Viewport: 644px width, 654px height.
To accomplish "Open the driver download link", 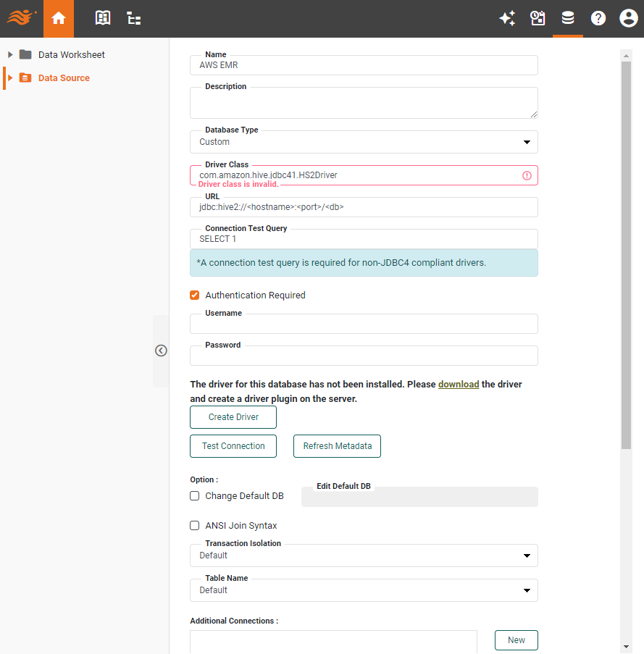I will pos(459,384).
